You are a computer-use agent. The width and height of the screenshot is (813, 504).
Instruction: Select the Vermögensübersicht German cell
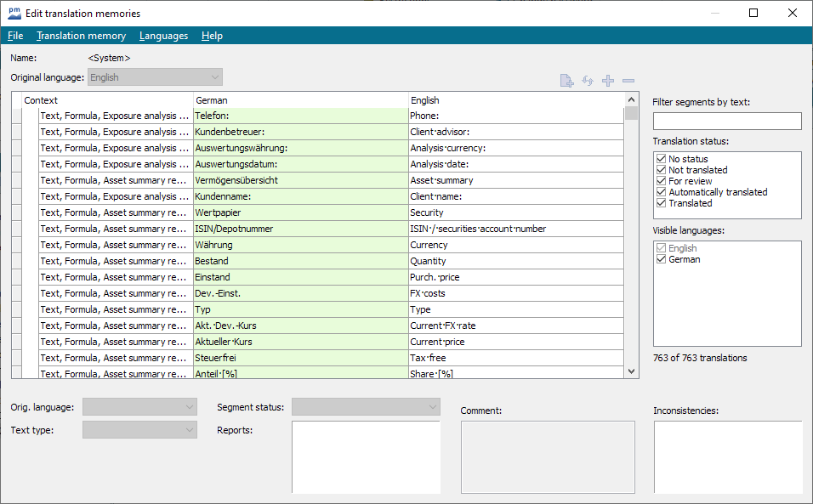(x=300, y=180)
